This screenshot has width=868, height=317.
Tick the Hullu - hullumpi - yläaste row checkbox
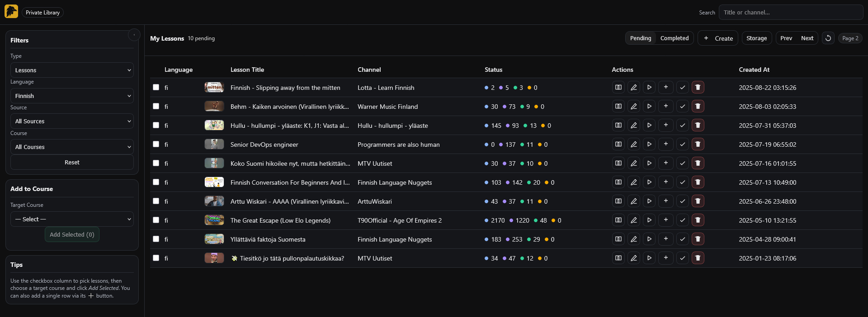pyautogui.click(x=156, y=125)
